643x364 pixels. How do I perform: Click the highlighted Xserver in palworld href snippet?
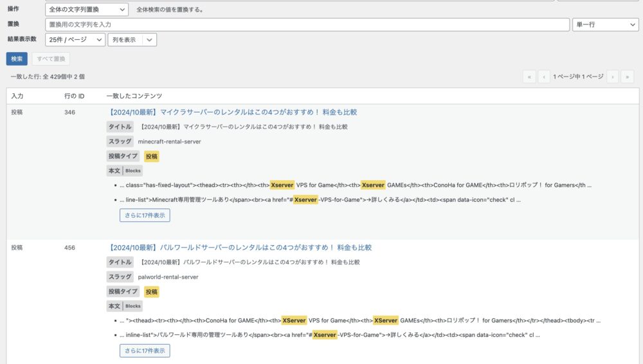click(x=325, y=335)
